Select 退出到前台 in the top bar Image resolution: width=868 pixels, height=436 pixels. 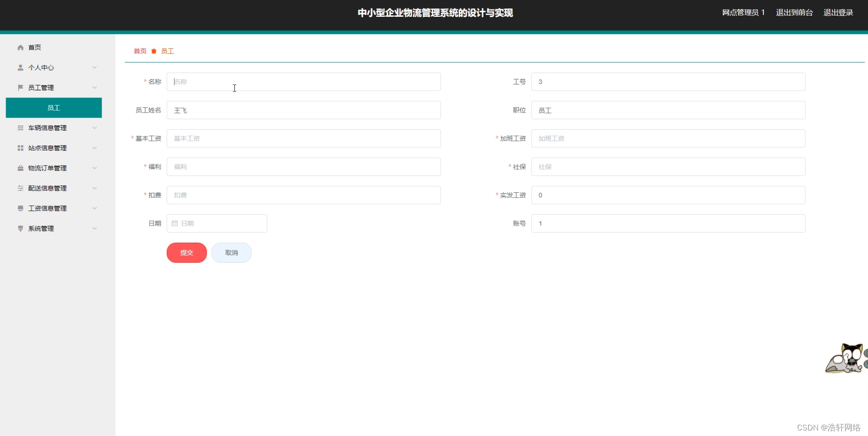pyautogui.click(x=794, y=13)
